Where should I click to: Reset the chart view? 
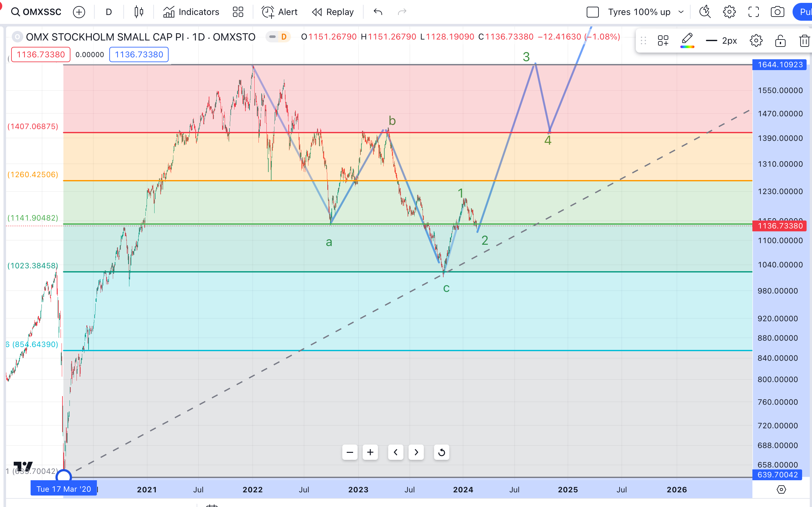tap(442, 452)
